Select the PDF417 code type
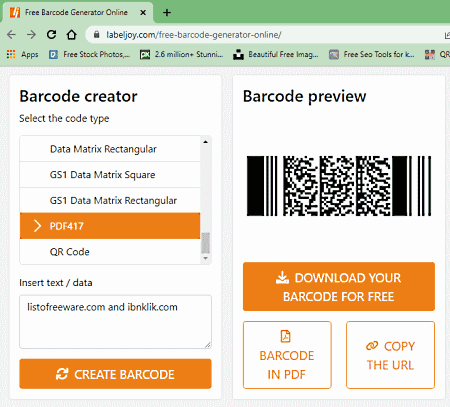This screenshot has width=450, height=407. click(110, 226)
